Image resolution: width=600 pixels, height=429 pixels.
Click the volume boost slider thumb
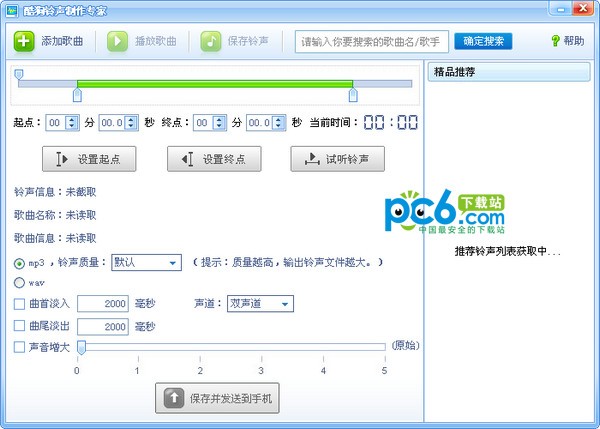pyautogui.click(x=81, y=347)
